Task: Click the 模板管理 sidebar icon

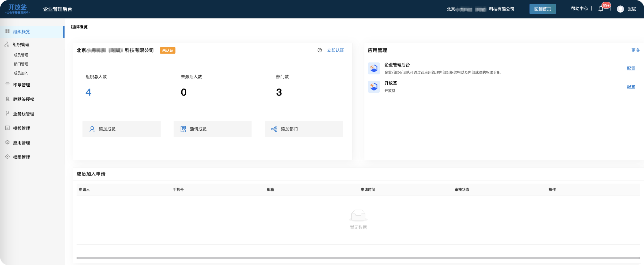Action: pos(7,128)
